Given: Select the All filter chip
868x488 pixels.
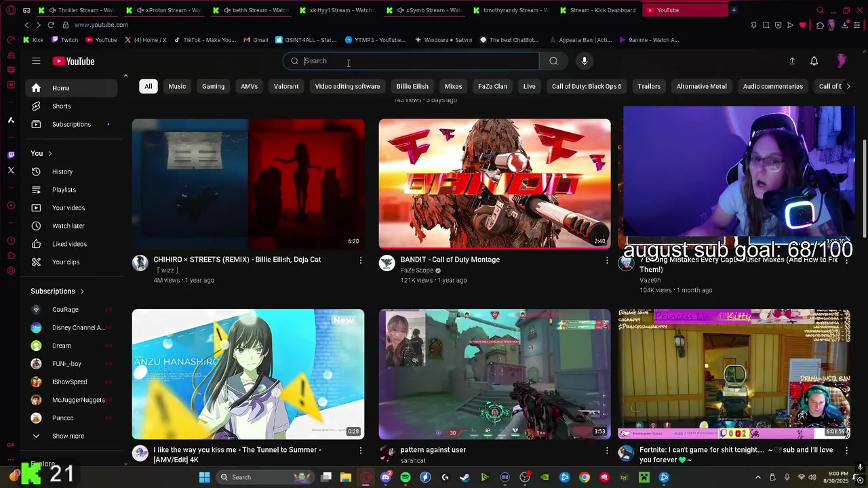Looking at the screenshot, I should [148, 86].
